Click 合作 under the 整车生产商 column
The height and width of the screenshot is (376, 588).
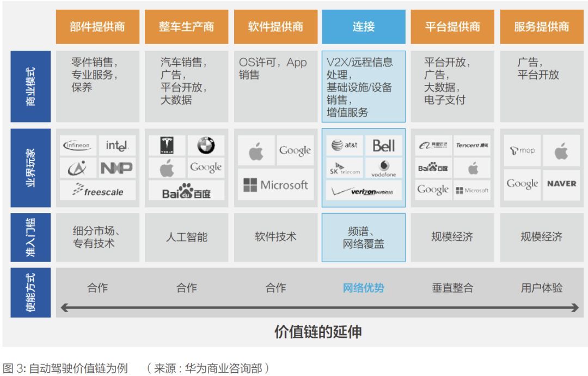coord(186,288)
